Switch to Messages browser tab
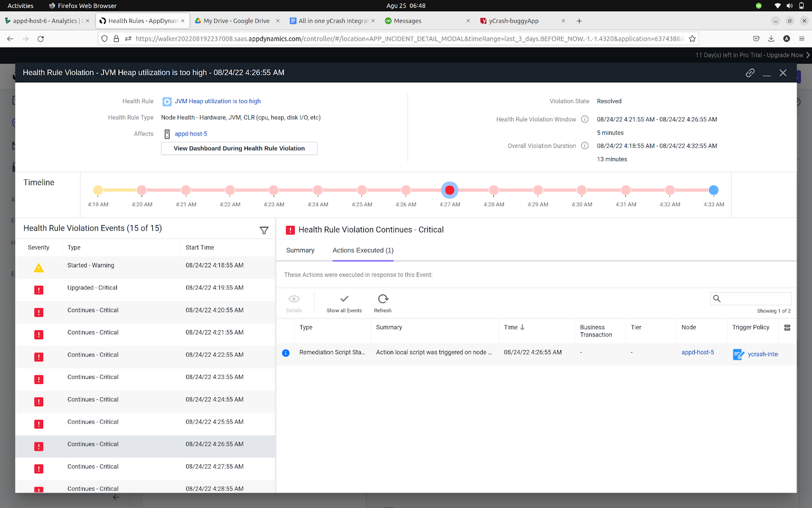The width and height of the screenshot is (812, 508). (427, 21)
